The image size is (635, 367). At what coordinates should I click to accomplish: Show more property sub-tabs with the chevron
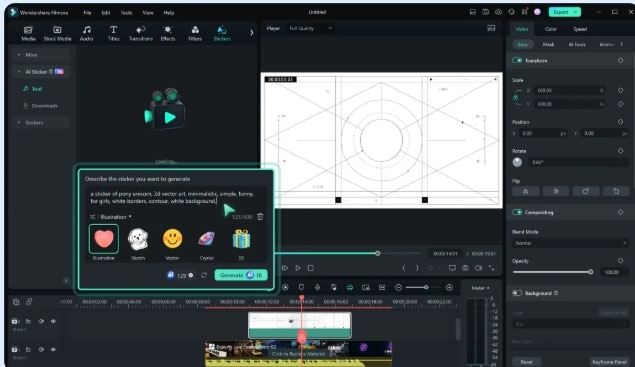tap(622, 45)
